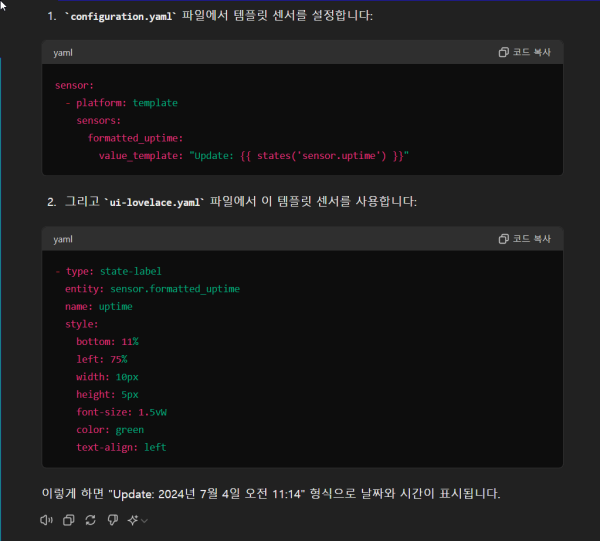The height and width of the screenshot is (541, 600).
Task: Click the 'value_template' code line
Action: pyautogui.click(x=254, y=156)
